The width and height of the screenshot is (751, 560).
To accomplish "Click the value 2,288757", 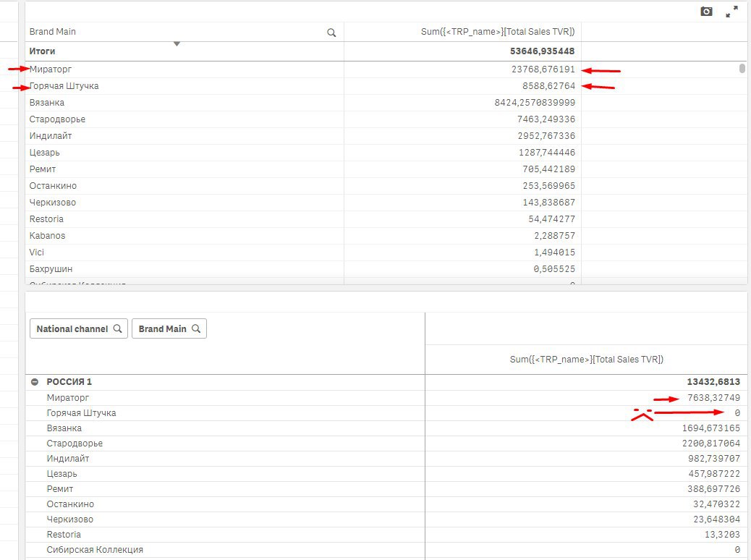I will click(x=555, y=236).
